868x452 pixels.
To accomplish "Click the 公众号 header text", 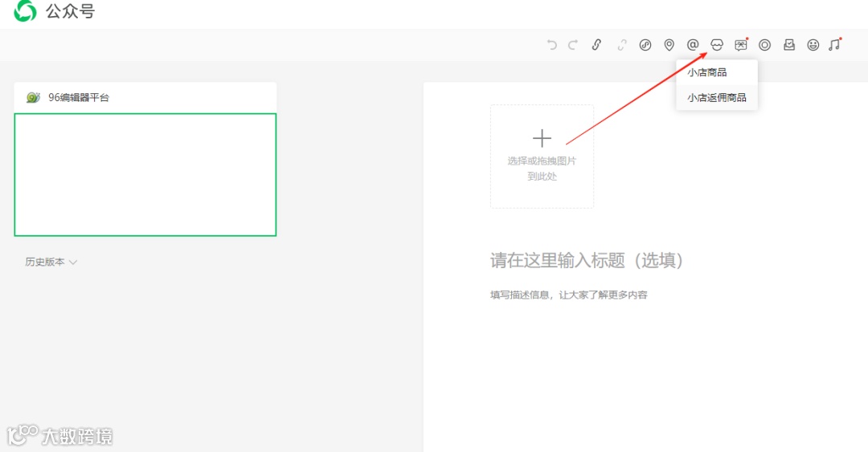I will 70,11.
